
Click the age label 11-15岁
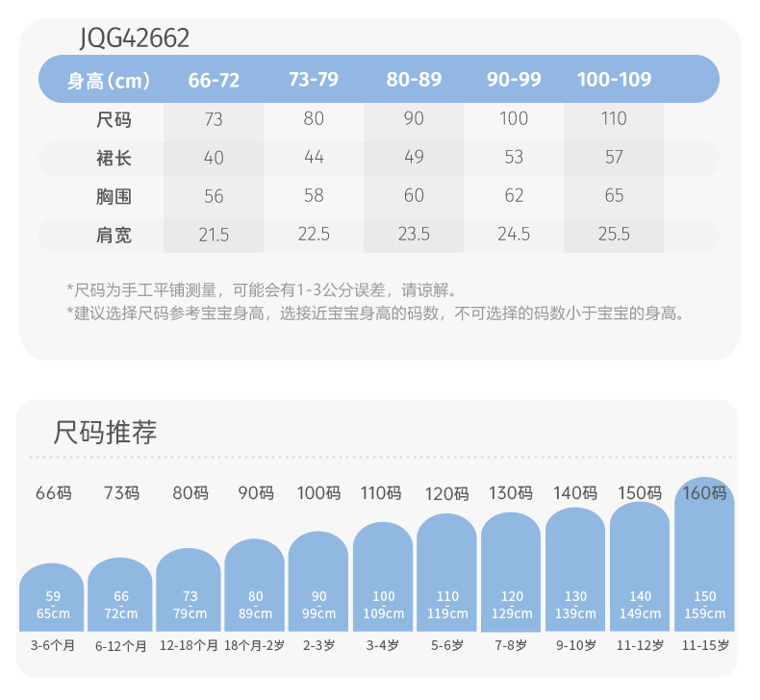(705, 646)
